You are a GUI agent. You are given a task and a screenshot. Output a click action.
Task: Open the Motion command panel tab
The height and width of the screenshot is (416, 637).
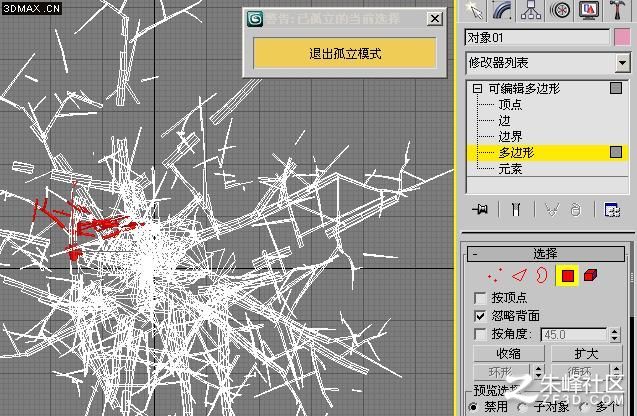(559, 10)
